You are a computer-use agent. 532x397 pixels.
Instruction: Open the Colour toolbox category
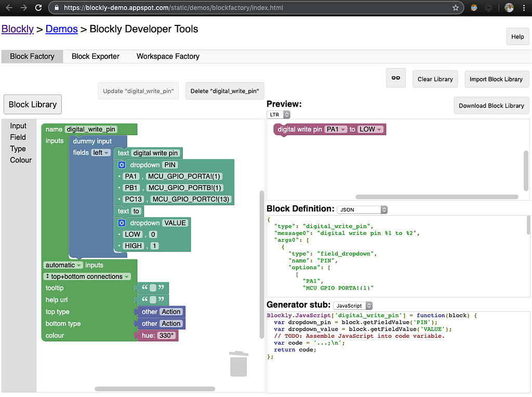(21, 160)
